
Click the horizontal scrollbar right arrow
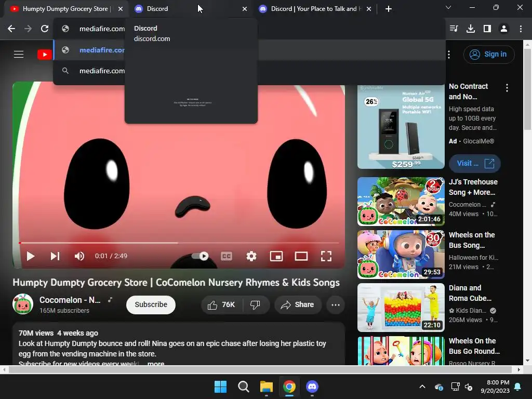[x=519, y=369]
